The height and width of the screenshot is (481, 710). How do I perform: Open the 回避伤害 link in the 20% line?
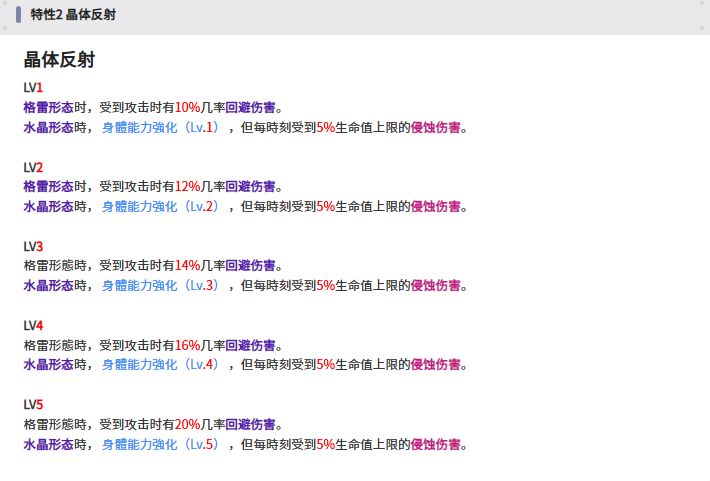pos(250,424)
